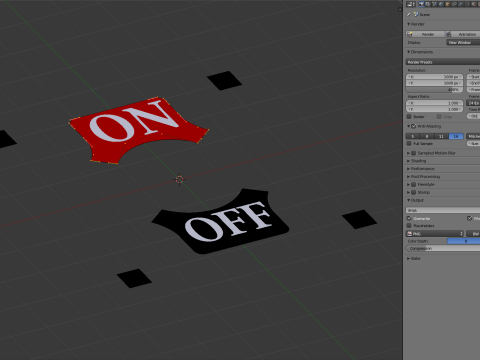
Task: Select 16 anti-aliasing samples
Action: [x=456, y=136]
